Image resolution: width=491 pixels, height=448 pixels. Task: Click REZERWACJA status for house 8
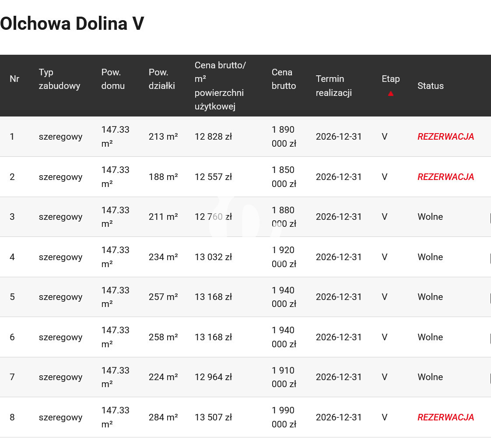coord(445,417)
